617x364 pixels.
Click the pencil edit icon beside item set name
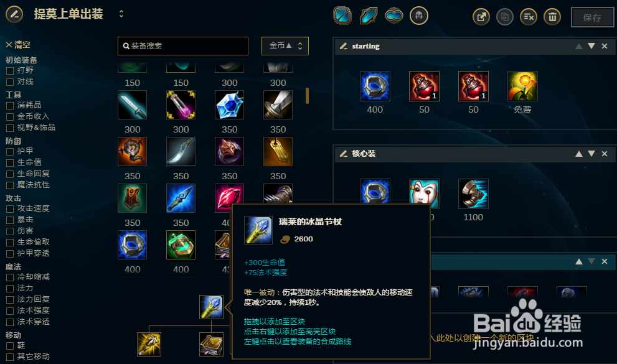[x=14, y=14]
